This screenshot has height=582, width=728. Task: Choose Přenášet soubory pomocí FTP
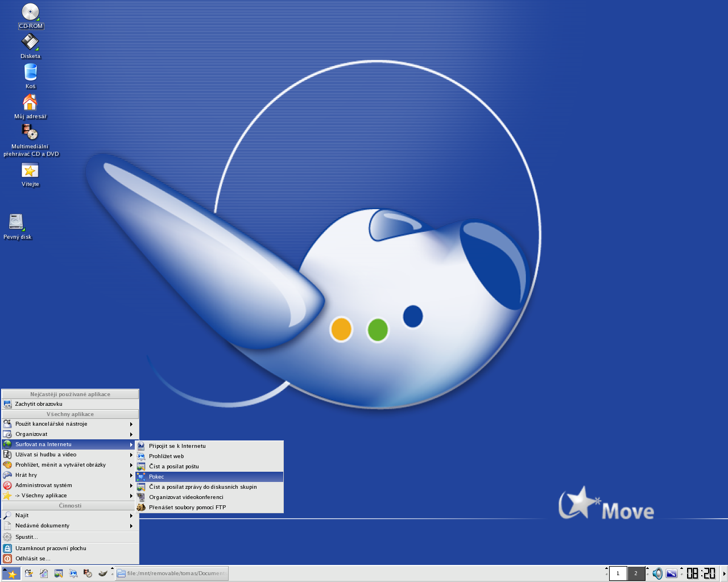click(209, 508)
